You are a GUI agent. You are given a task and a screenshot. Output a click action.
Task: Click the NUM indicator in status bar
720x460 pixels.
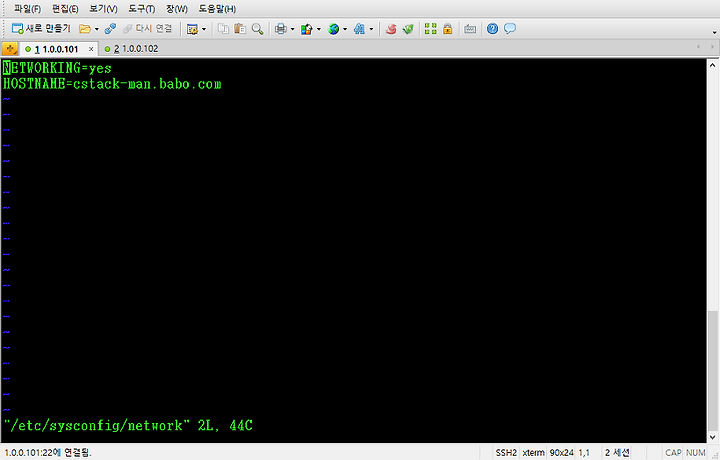(x=695, y=453)
